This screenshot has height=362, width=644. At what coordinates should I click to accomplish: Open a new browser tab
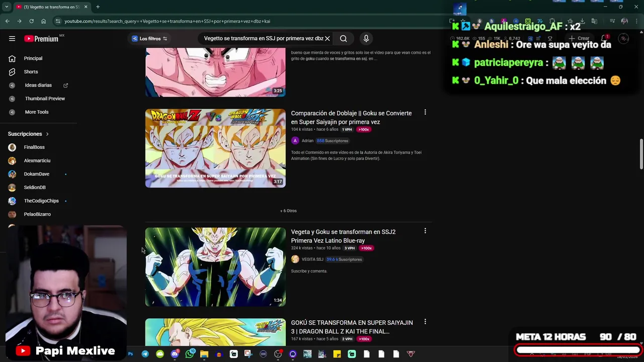click(98, 7)
